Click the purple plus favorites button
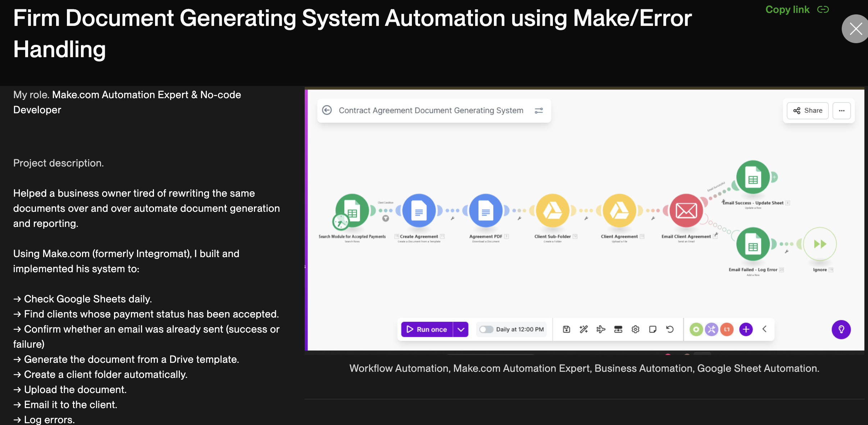 pyautogui.click(x=746, y=329)
